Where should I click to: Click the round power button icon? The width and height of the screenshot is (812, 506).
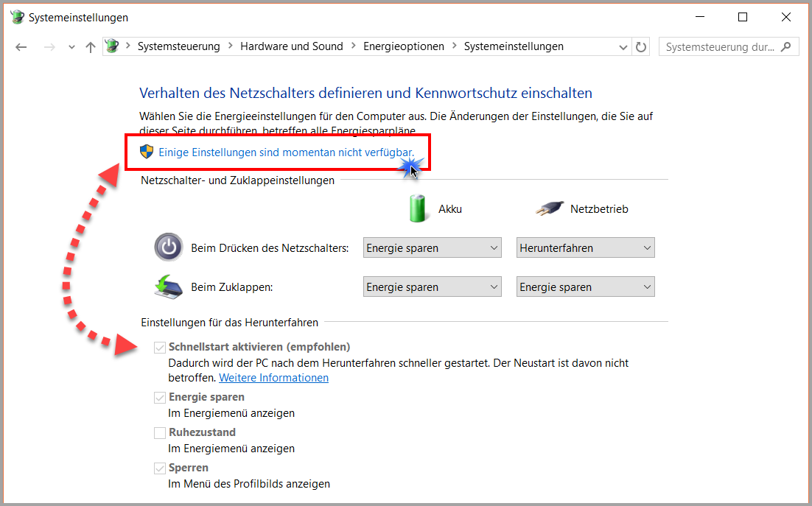168,247
